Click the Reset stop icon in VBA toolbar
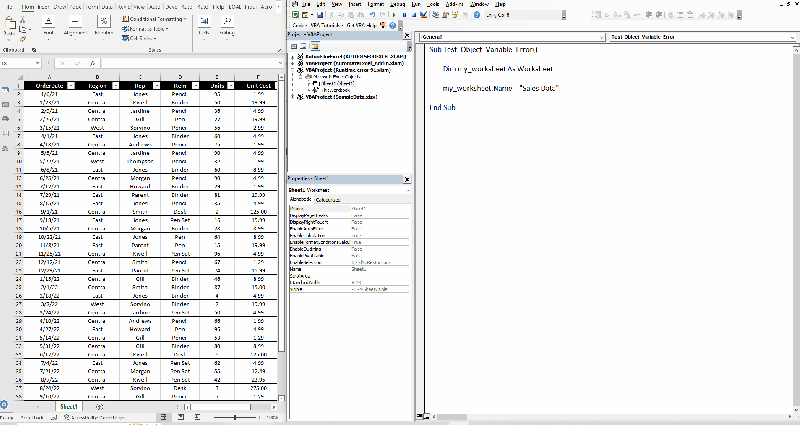800x425 pixels. click(x=414, y=15)
